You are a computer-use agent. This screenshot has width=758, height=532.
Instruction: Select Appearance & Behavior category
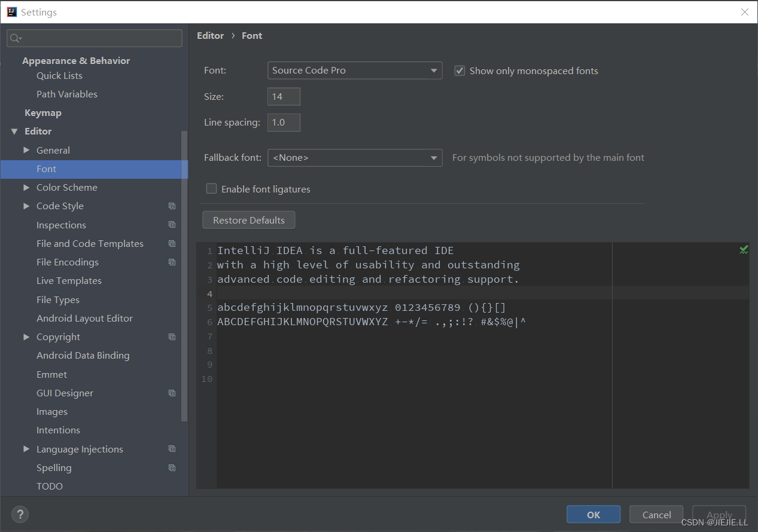click(x=76, y=60)
